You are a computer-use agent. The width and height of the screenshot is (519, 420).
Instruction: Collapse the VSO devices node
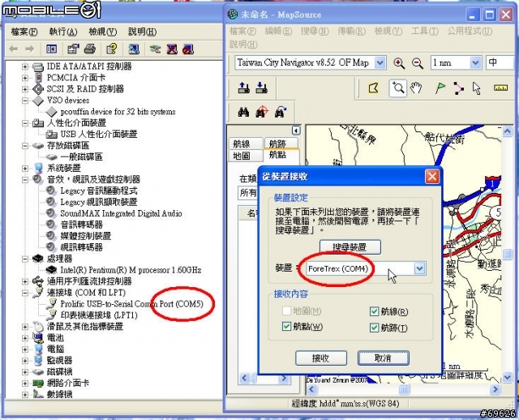click(25, 101)
